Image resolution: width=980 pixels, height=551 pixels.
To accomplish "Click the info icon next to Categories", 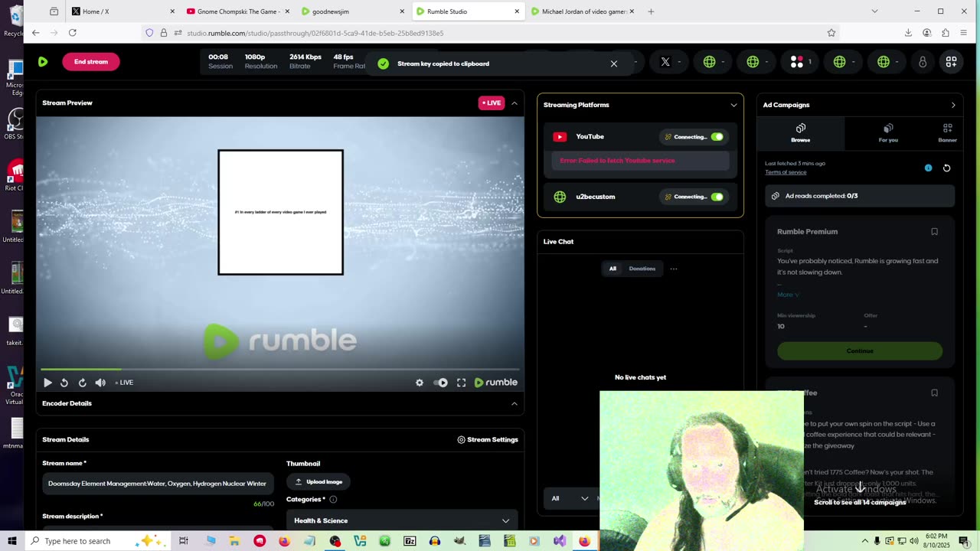I will (333, 500).
